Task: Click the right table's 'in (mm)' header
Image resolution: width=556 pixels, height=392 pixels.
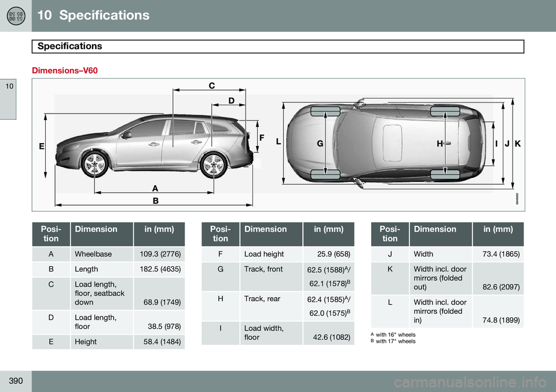Action: click(498, 234)
